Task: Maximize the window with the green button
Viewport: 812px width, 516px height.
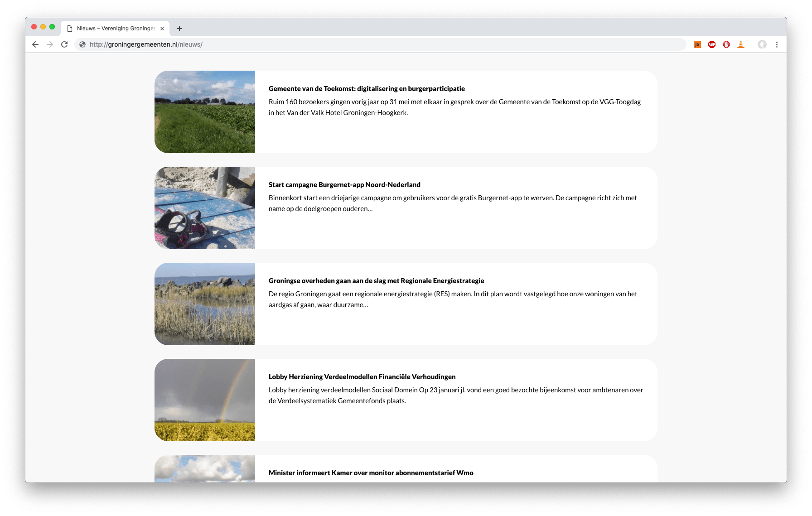Action: pyautogui.click(x=52, y=27)
